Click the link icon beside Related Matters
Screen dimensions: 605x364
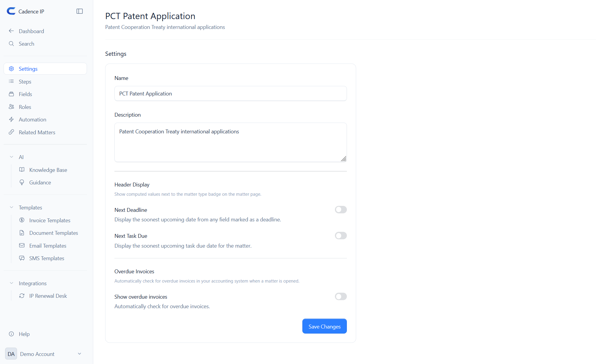pyautogui.click(x=11, y=132)
